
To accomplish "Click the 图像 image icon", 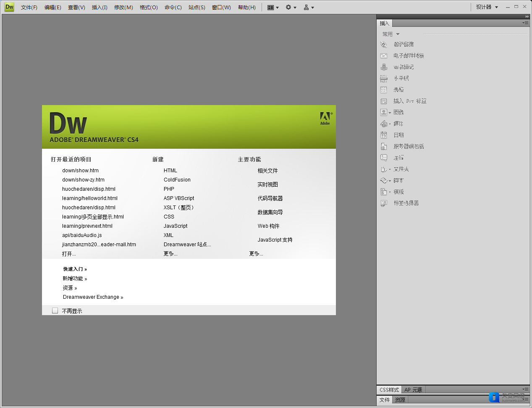I will coord(384,112).
